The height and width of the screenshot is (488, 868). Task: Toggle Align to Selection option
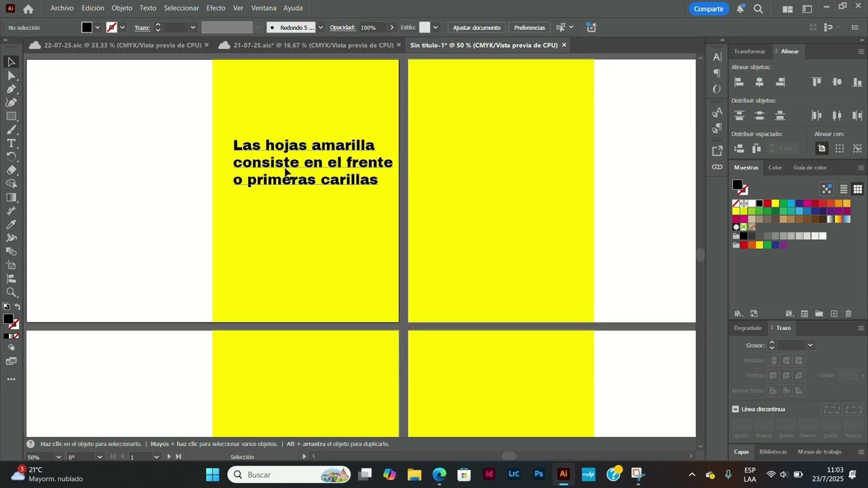tap(840, 148)
